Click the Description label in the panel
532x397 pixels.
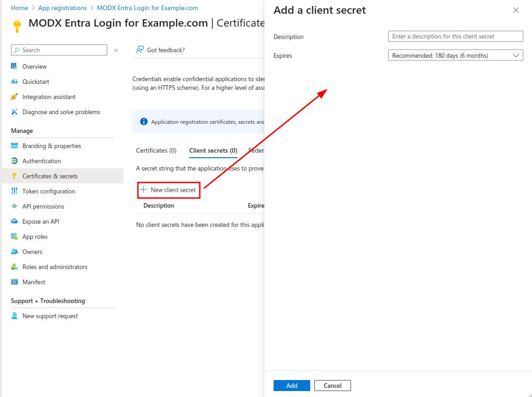[x=288, y=37]
